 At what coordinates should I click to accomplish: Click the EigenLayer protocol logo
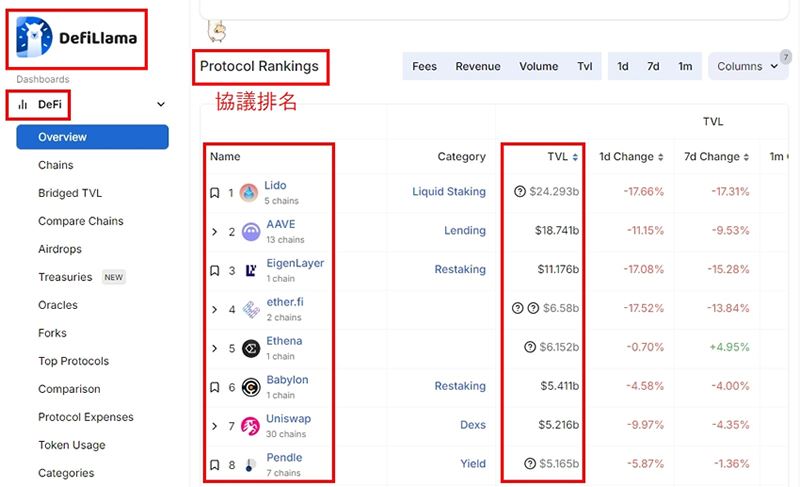[x=251, y=270]
